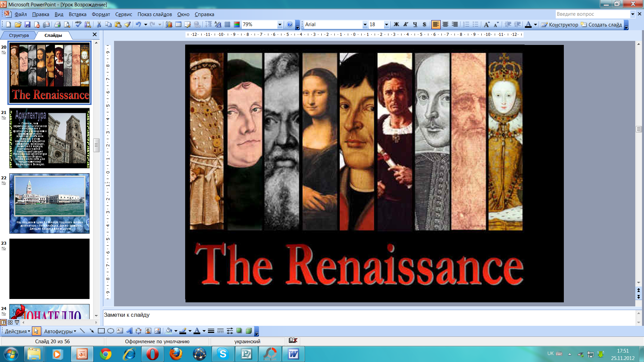Viewport: 644px width, 362px height.
Task: Insert a table
Action: [178, 24]
